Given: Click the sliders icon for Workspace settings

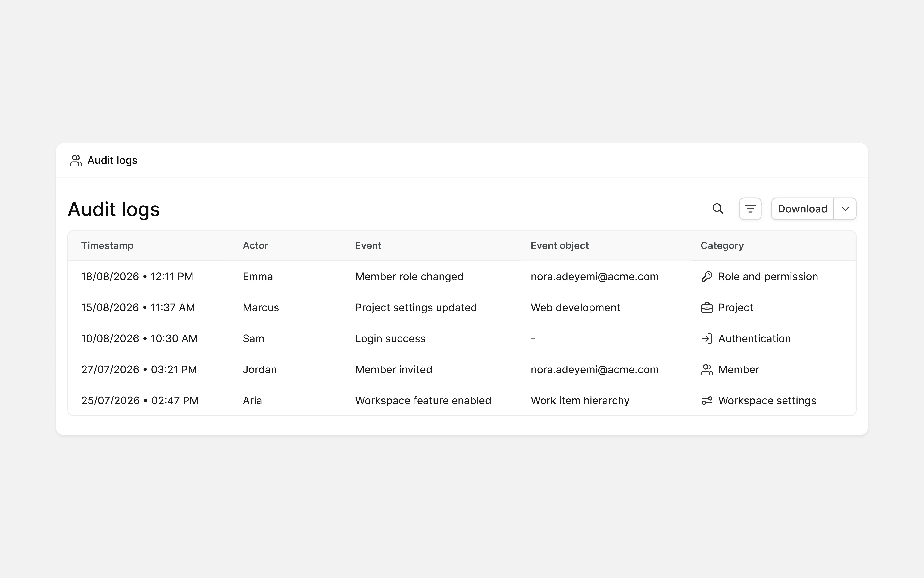Looking at the screenshot, I should pyautogui.click(x=707, y=400).
